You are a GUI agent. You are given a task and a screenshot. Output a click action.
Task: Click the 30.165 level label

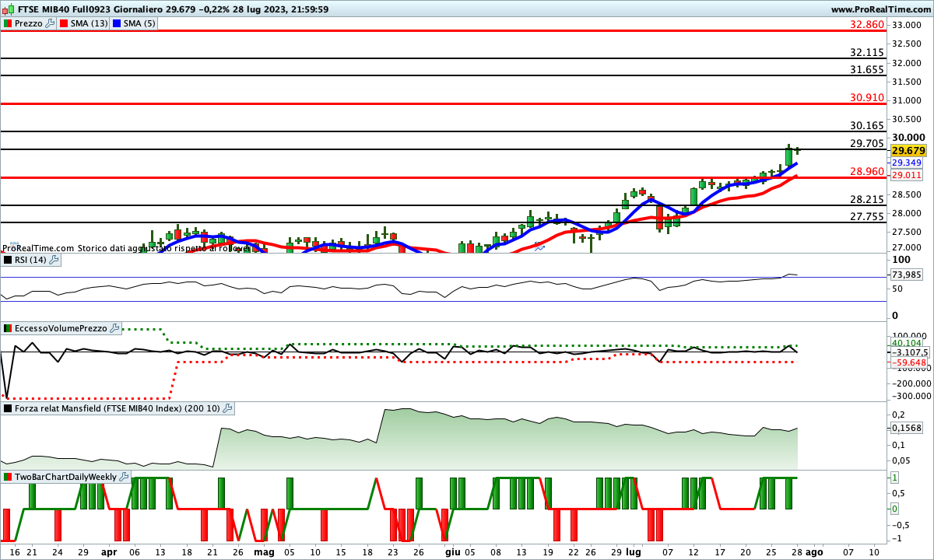868,125
